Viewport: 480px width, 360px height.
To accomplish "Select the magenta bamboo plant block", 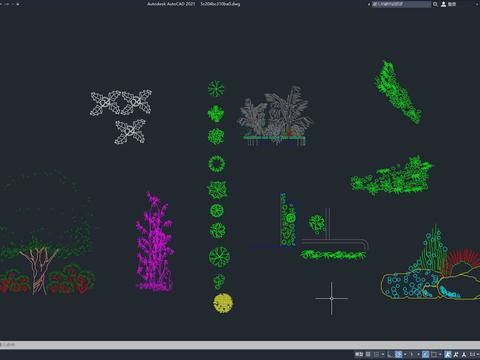I will coord(155,242).
